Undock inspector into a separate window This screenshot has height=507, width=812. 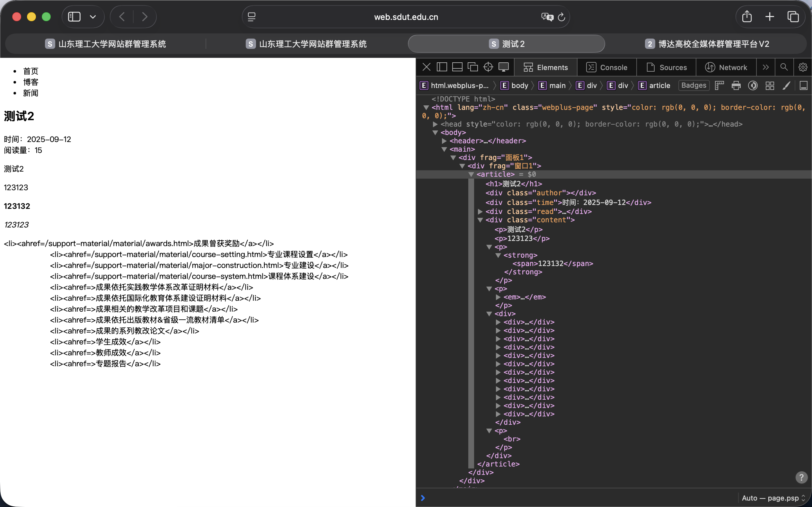point(472,67)
